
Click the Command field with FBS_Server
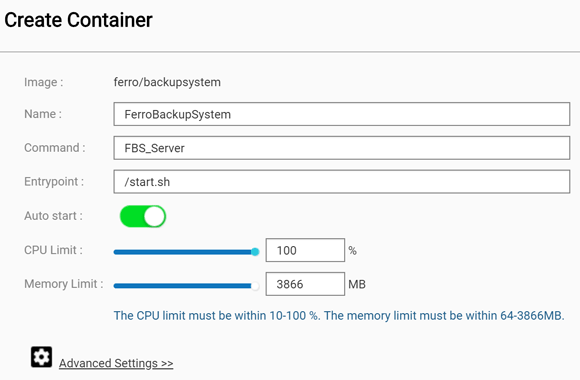point(341,148)
